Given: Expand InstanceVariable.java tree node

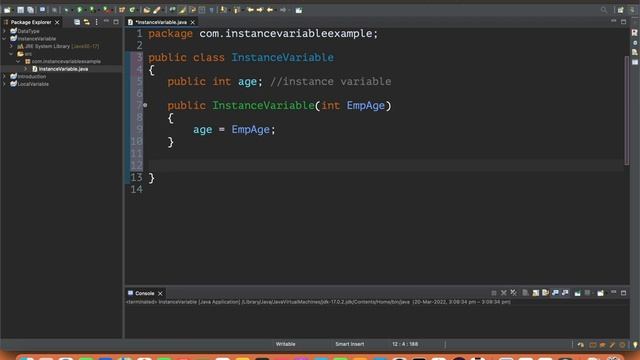Looking at the screenshot, I should [x=26, y=69].
